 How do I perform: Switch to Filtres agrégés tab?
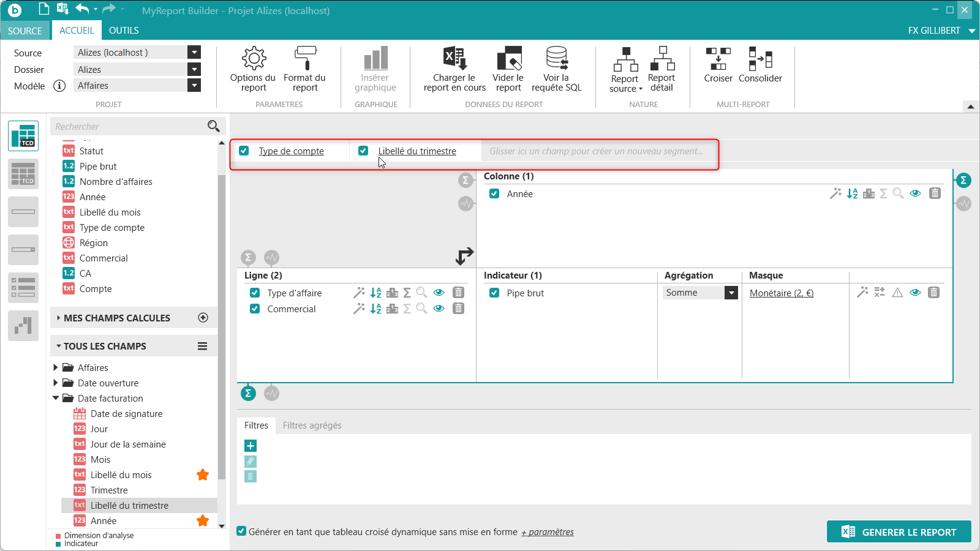[x=312, y=425]
